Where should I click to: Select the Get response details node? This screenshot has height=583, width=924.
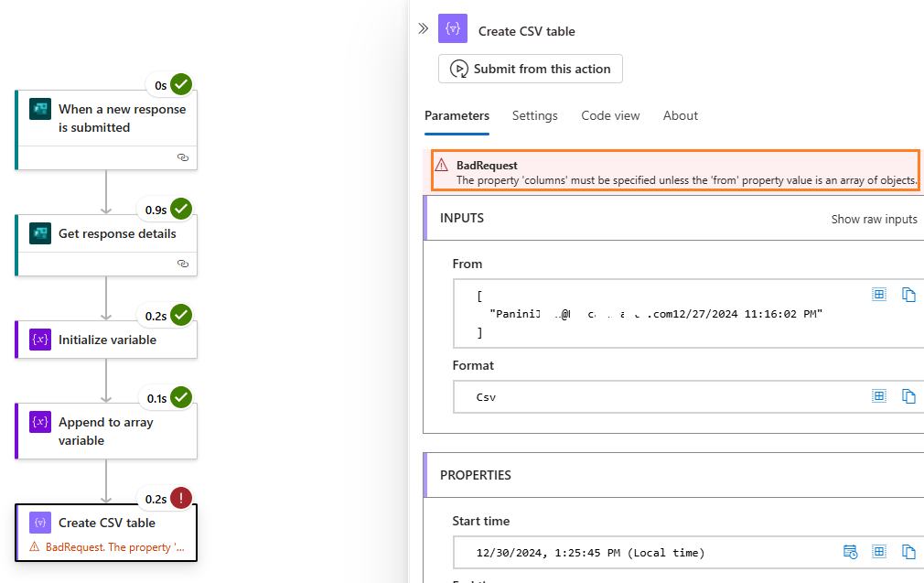point(106,244)
